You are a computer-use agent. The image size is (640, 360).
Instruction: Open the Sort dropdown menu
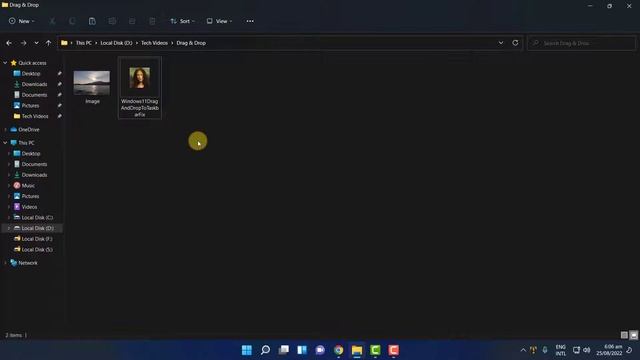click(x=182, y=21)
